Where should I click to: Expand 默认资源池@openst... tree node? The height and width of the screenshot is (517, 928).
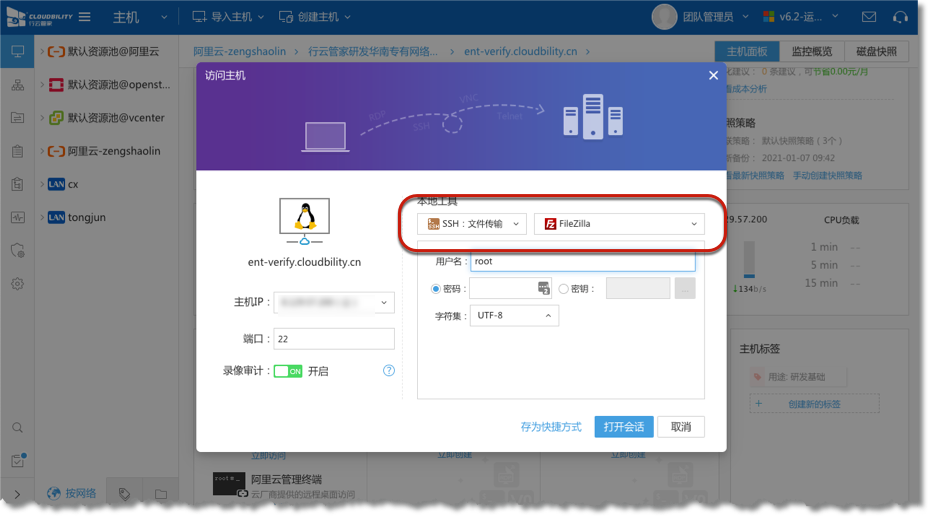click(42, 85)
